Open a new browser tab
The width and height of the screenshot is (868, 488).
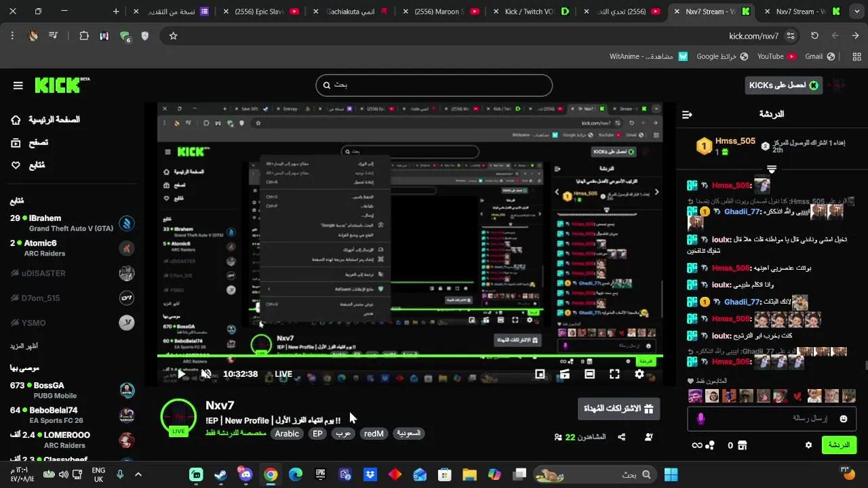pyautogui.click(x=116, y=12)
